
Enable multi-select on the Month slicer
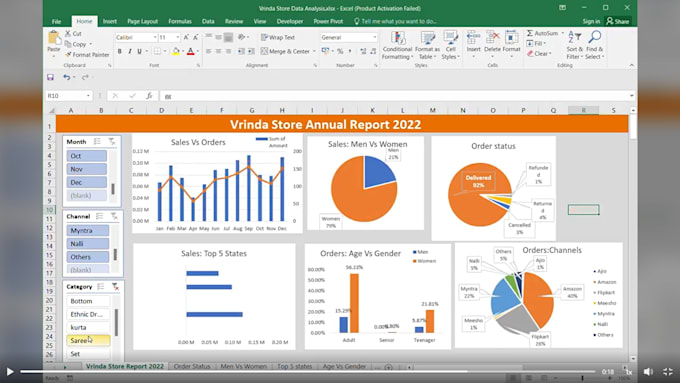[98, 142]
